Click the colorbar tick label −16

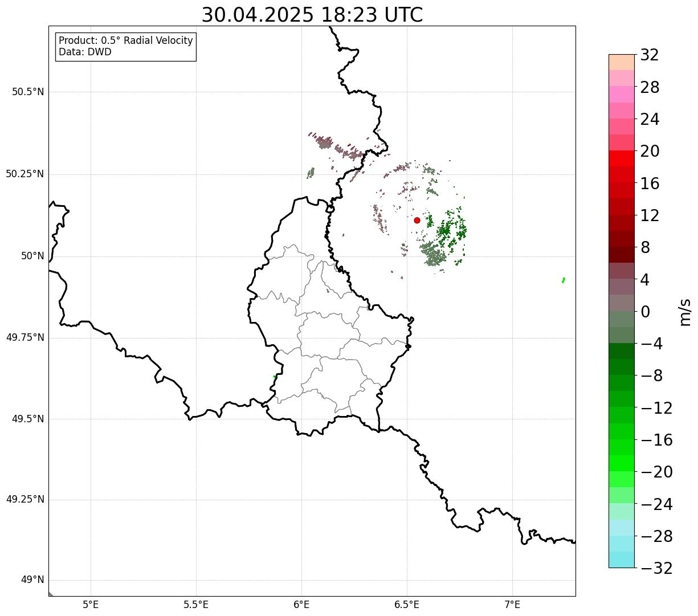click(x=656, y=440)
